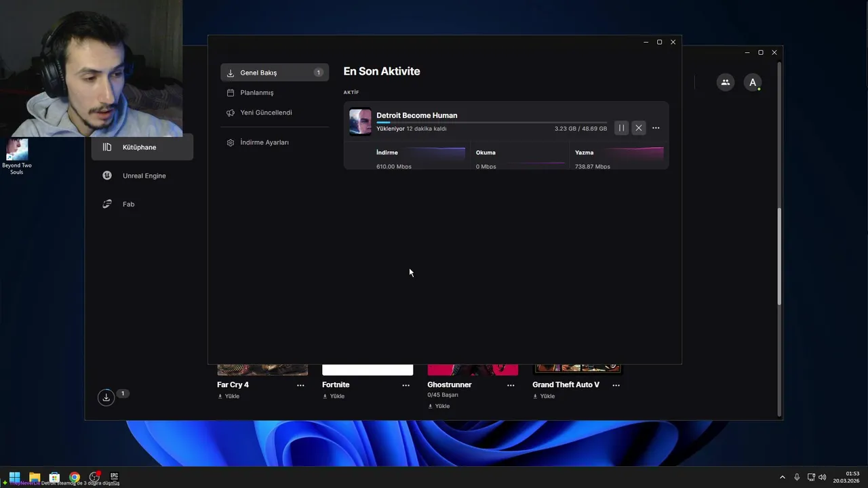868x488 pixels.
Task: Click the network display tray icon
Action: [811, 477]
